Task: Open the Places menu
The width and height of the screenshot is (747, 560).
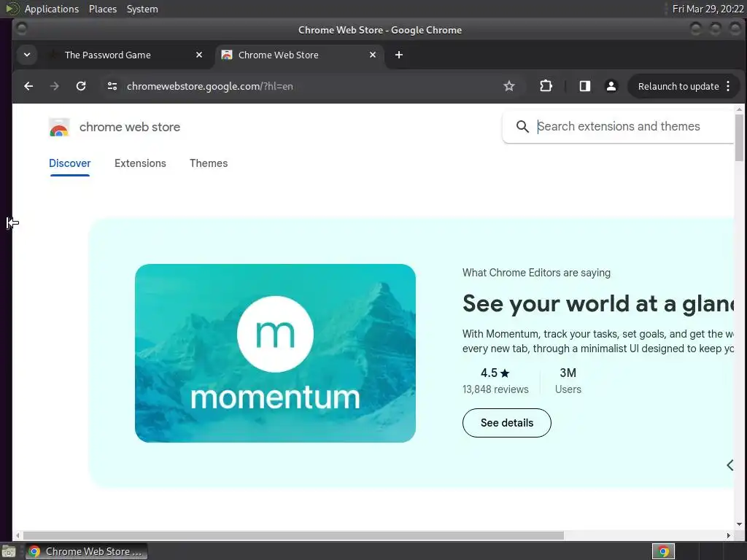Action: (x=103, y=9)
